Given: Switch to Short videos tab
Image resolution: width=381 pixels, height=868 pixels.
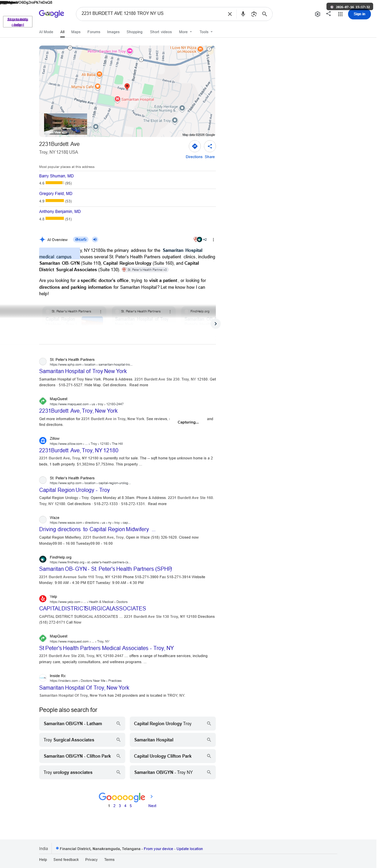Looking at the screenshot, I should pos(161,32).
